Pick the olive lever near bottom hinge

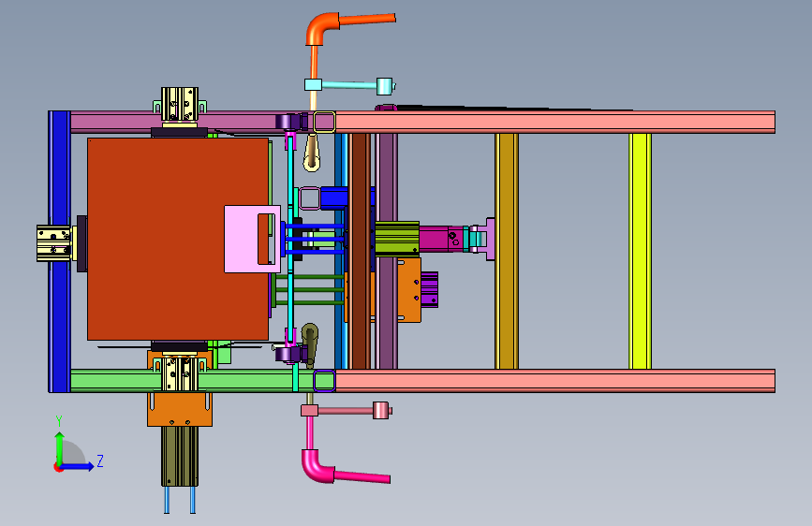[x=310, y=343]
